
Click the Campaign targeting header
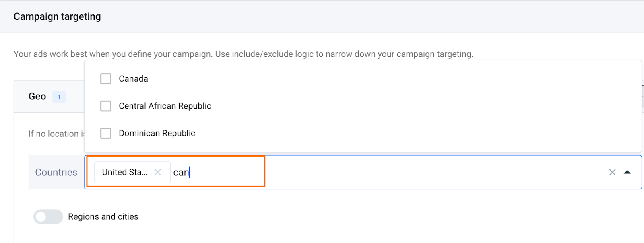point(57,16)
